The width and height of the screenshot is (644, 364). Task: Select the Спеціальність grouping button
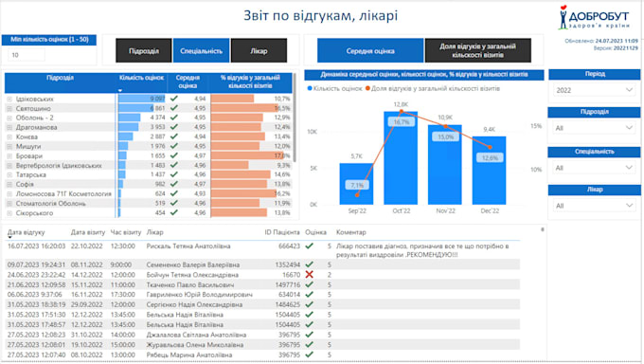coord(201,50)
